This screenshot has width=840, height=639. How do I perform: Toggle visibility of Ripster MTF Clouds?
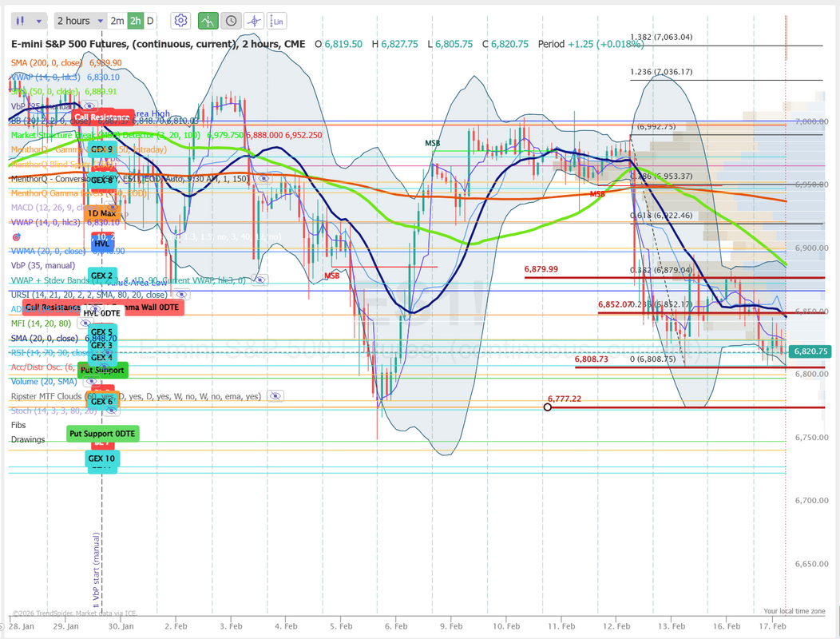275,396
